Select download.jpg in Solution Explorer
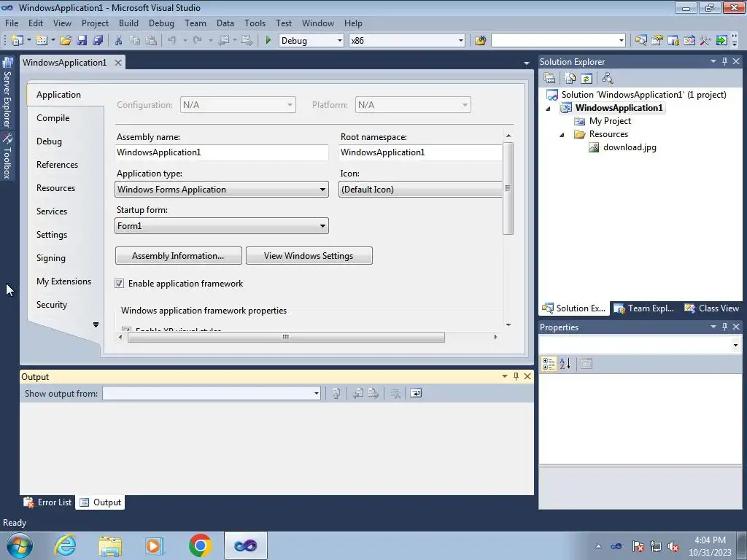The width and height of the screenshot is (747, 560). 630,147
